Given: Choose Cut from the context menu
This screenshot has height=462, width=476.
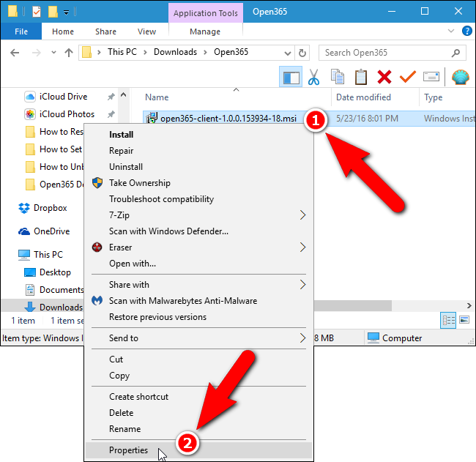Looking at the screenshot, I should (198, 359).
